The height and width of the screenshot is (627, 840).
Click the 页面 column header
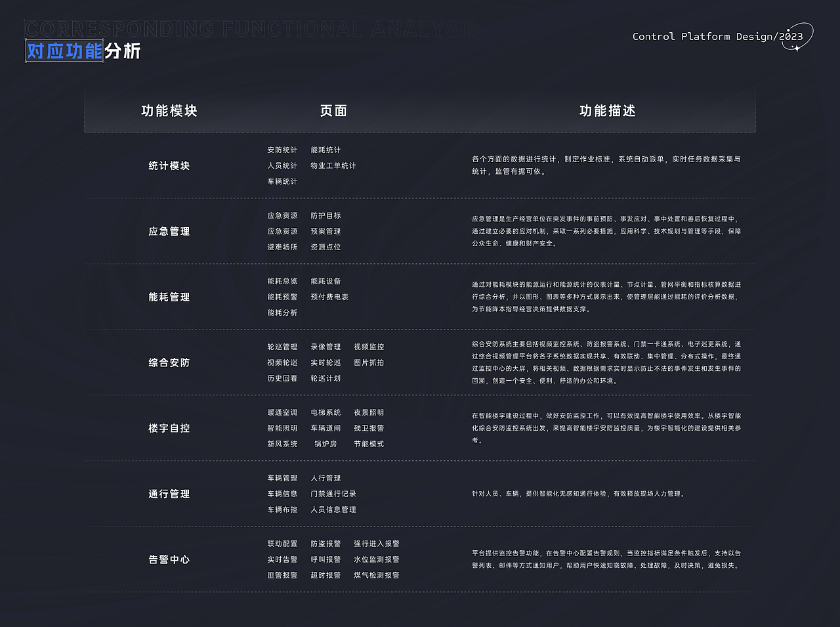pyautogui.click(x=333, y=112)
